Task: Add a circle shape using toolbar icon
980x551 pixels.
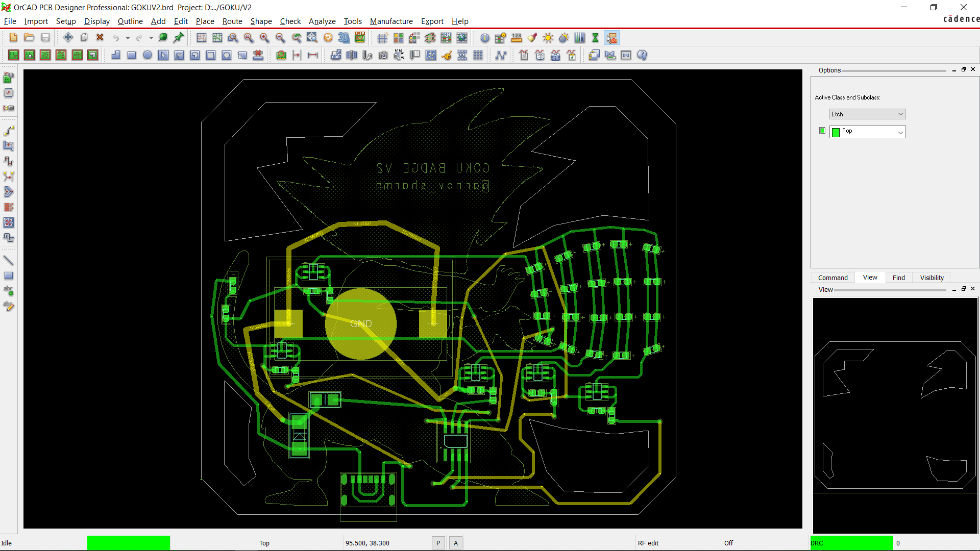Action: pos(148,55)
